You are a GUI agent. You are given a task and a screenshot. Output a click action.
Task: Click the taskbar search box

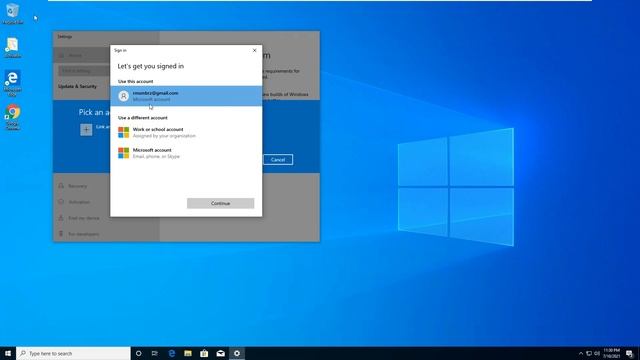pyautogui.click(x=73, y=353)
